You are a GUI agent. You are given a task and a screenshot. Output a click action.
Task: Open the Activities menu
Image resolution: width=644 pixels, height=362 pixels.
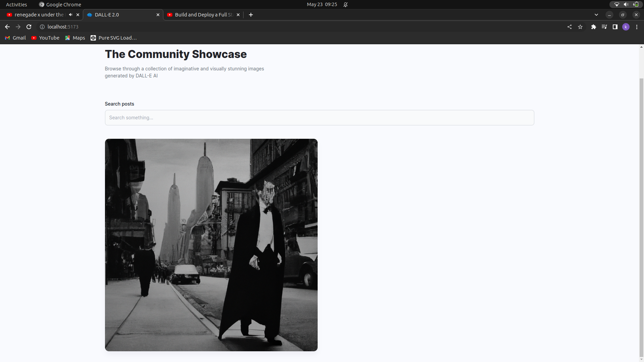pos(16,4)
